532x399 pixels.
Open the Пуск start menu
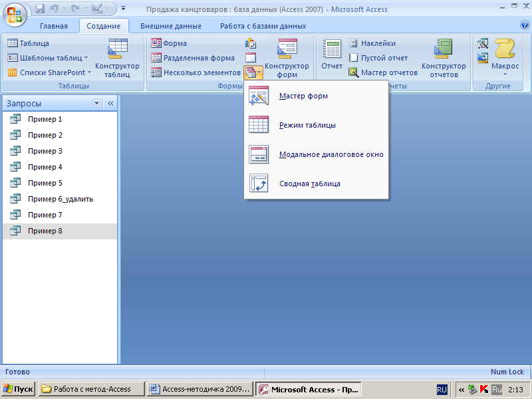click(19, 389)
